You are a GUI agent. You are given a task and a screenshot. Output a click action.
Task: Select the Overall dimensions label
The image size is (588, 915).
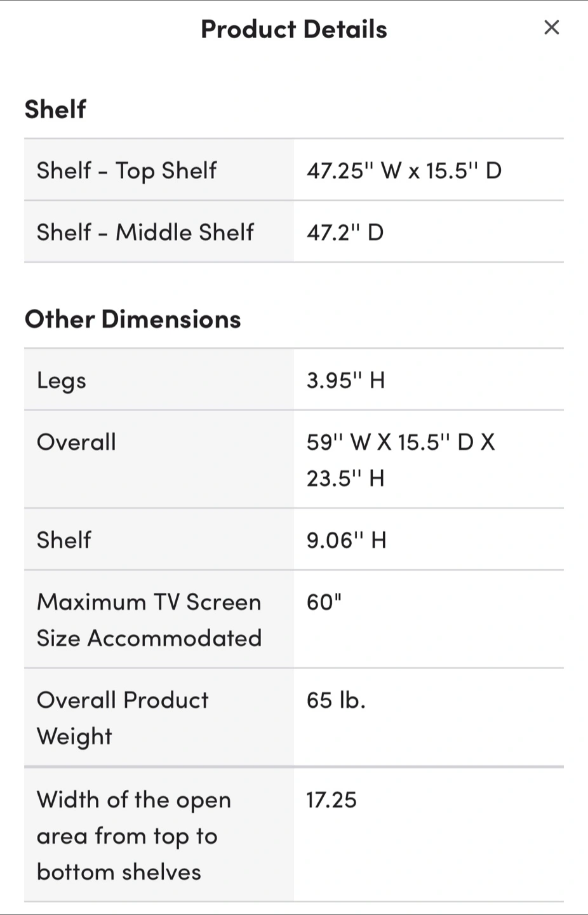76,442
